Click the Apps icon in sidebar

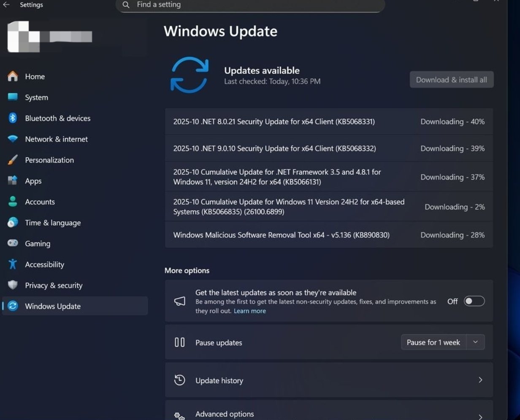[x=13, y=180]
